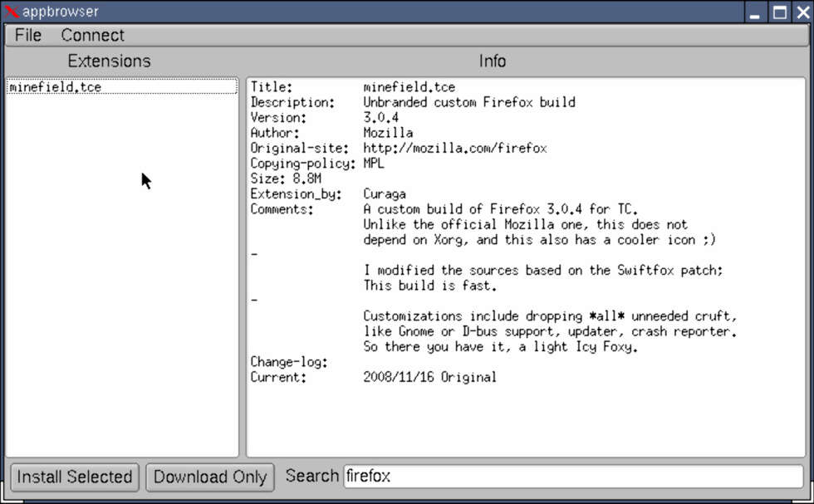Minimize the appbrowser window
This screenshot has width=814, height=504.
755,12
